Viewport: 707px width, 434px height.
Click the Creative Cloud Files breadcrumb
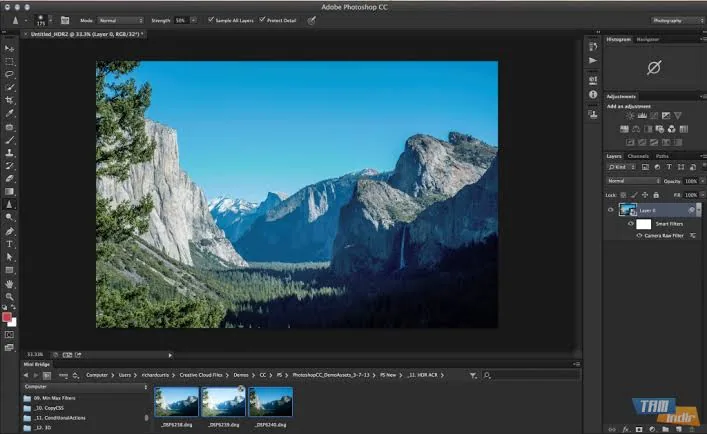pos(201,375)
